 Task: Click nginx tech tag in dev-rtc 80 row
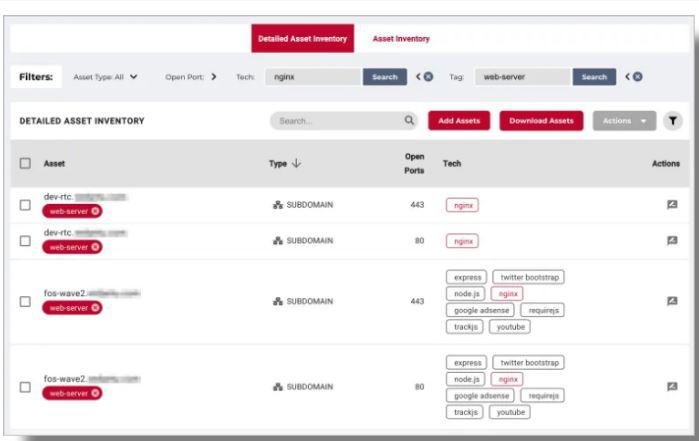pyautogui.click(x=462, y=241)
